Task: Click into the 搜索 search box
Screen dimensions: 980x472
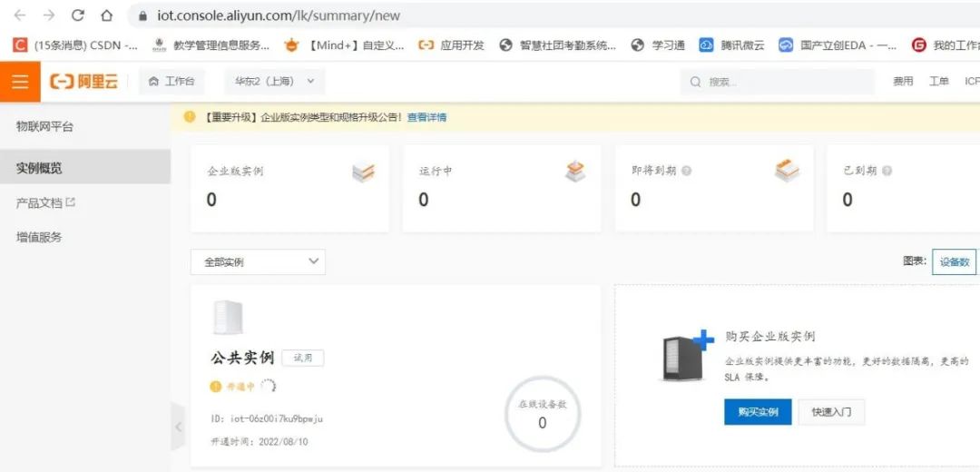Action: coord(778,82)
